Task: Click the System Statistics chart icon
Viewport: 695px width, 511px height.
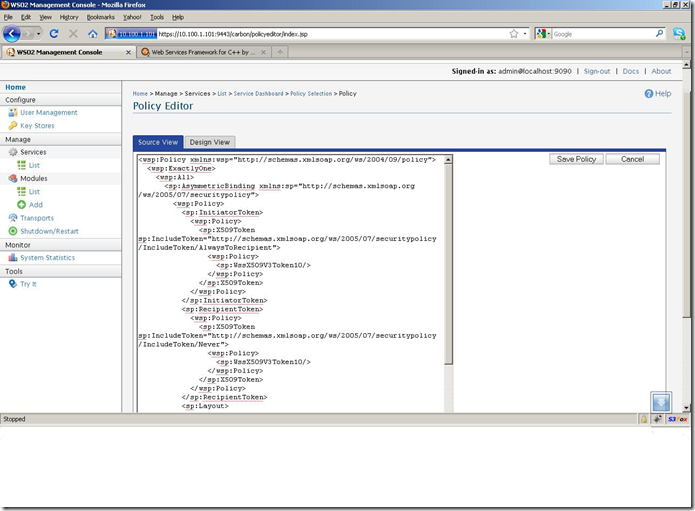Action: pos(13,258)
